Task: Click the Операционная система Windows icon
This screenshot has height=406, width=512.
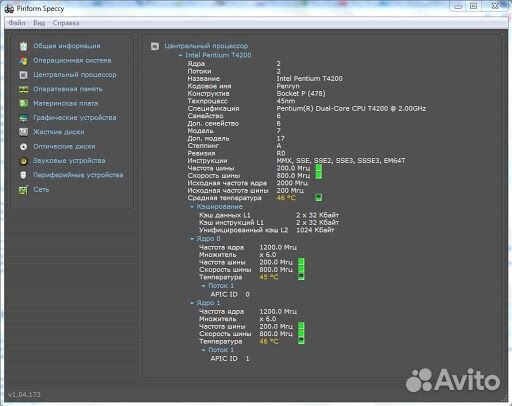Action: pos(23,61)
